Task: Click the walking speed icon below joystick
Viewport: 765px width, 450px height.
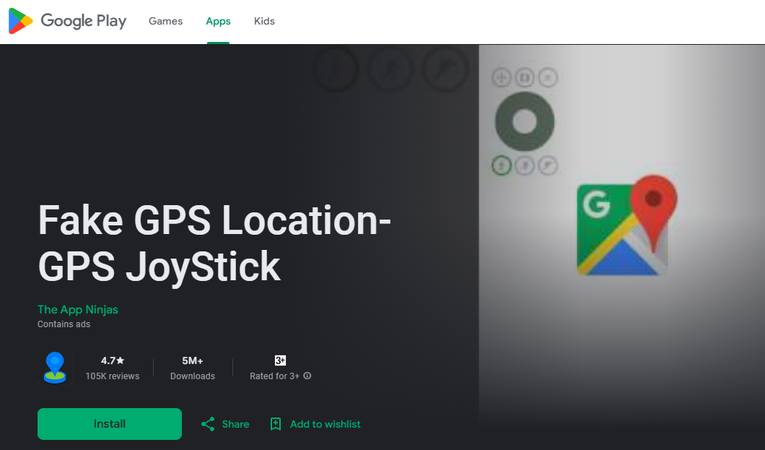Action: tap(501, 165)
